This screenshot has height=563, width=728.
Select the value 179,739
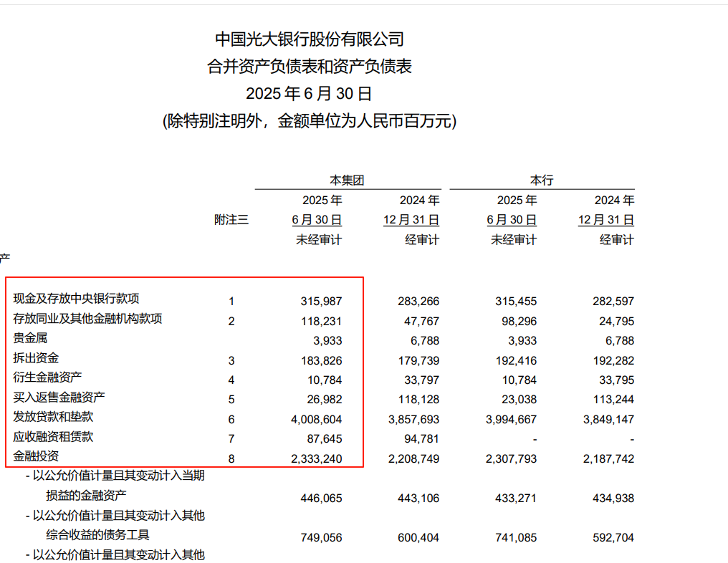[x=418, y=360]
